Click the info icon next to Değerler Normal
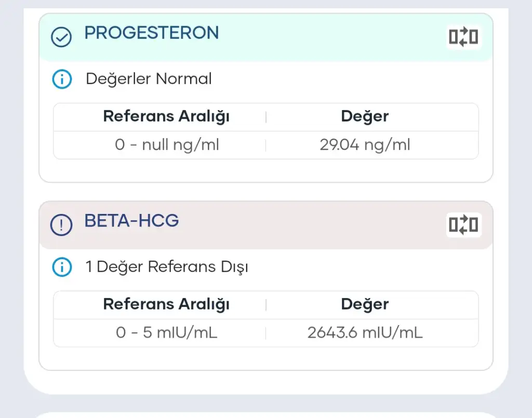 [62, 79]
